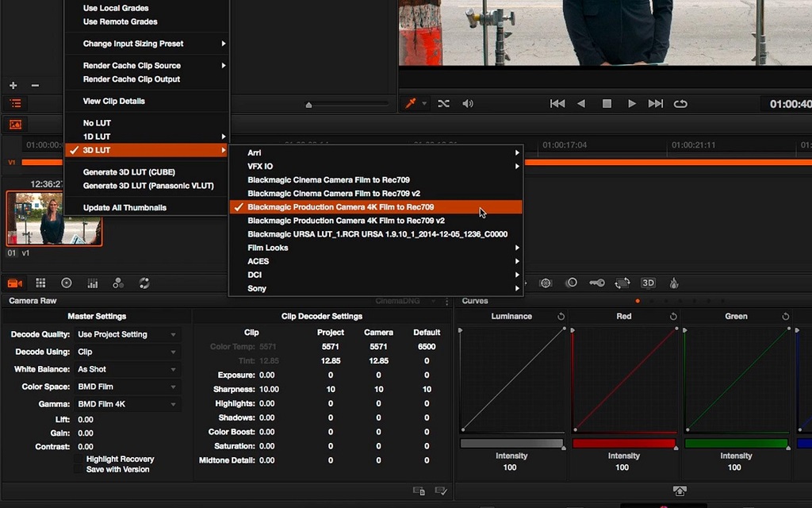Open the 3D stereoscopic palette icon
The image size is (812, 508).
click(648, 283)
